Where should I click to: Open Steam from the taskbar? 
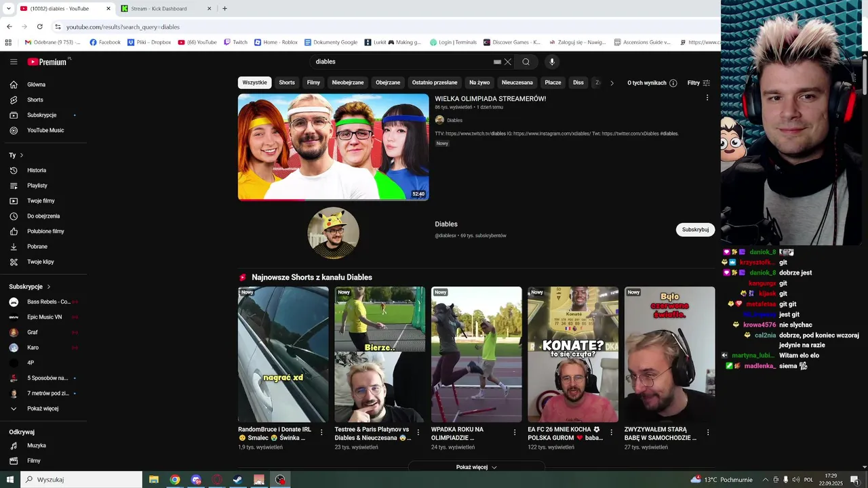238,480
